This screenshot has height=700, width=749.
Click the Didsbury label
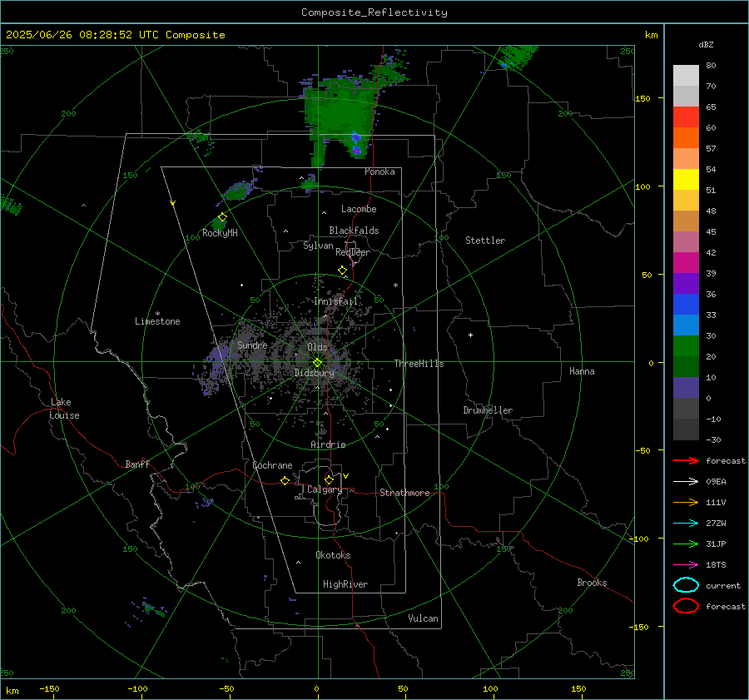(x=314, y=373)
